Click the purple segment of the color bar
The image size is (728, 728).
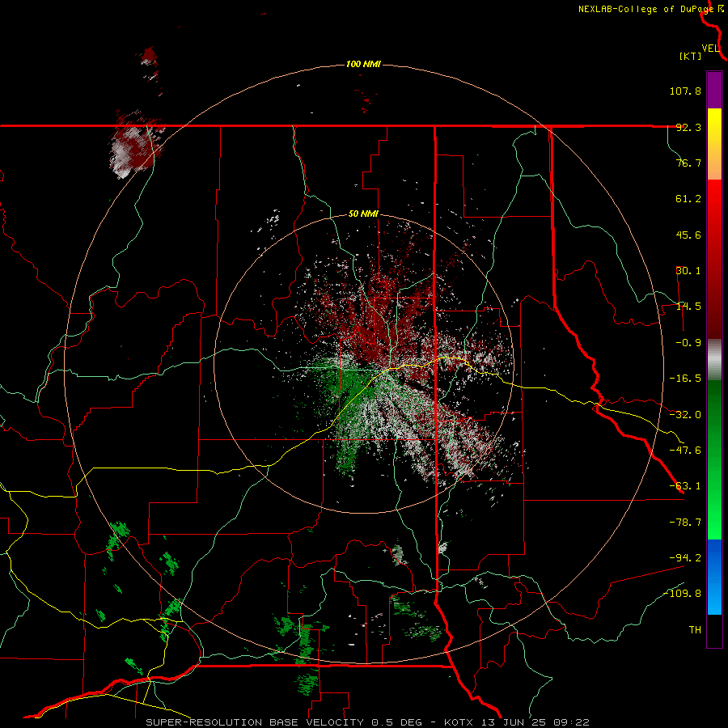coord(714,90)
